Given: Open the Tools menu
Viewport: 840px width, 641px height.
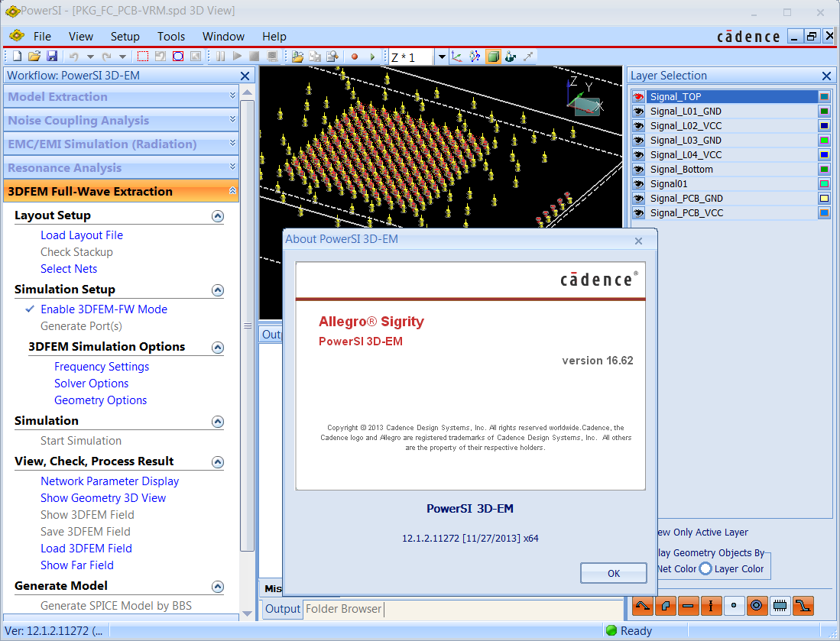Looking at the screenshot, I should (x=171, y=37).
